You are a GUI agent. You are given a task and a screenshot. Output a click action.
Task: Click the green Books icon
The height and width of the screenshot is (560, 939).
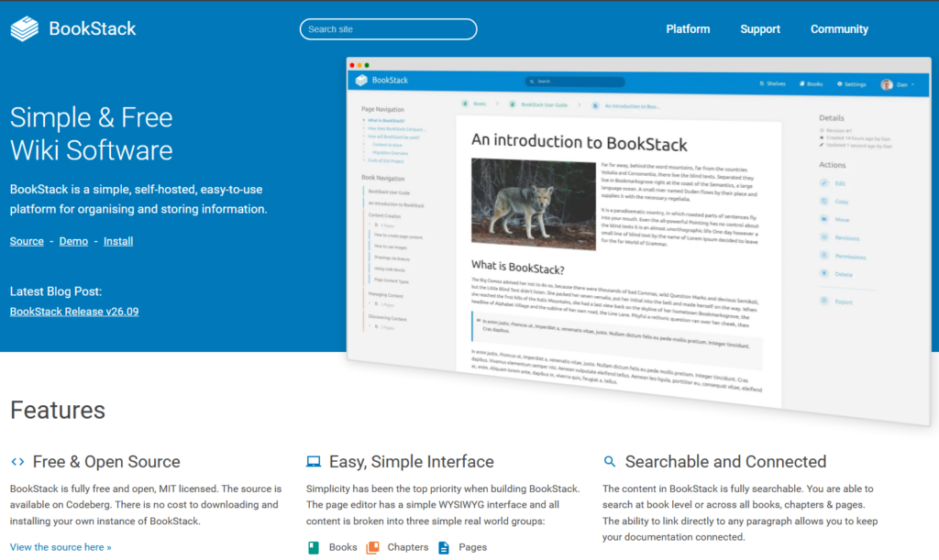314,547
